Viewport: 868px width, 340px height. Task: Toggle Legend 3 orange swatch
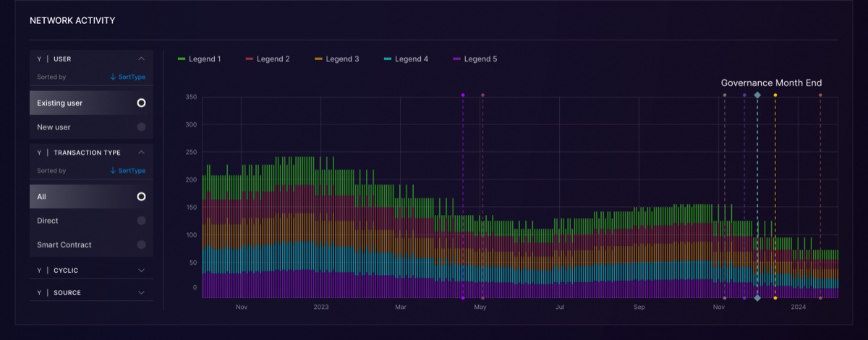(x=319, y=59)
